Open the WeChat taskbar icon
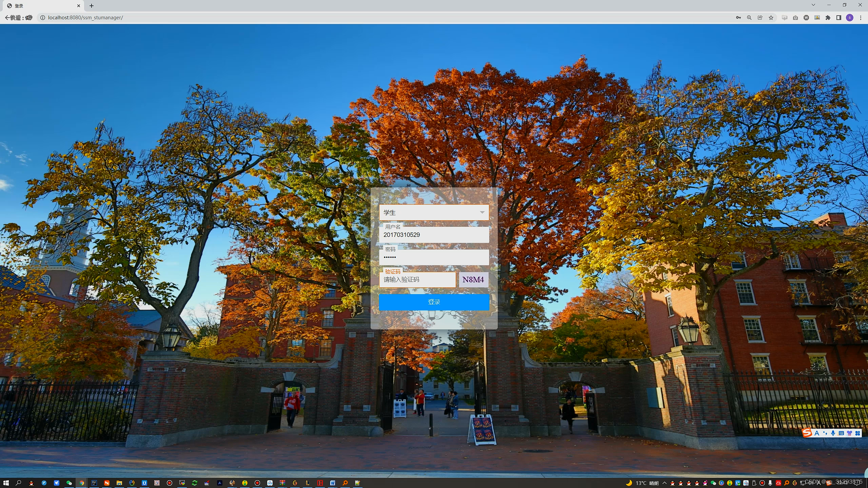 point(69,483)
